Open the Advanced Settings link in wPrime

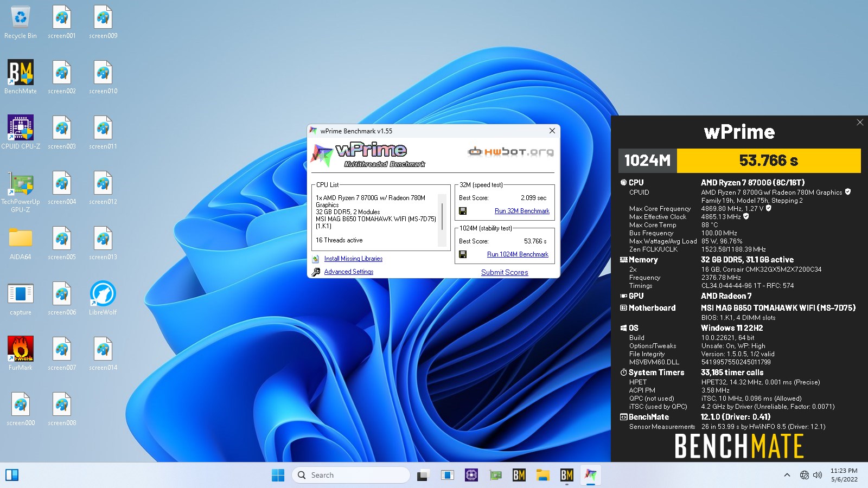349,272
